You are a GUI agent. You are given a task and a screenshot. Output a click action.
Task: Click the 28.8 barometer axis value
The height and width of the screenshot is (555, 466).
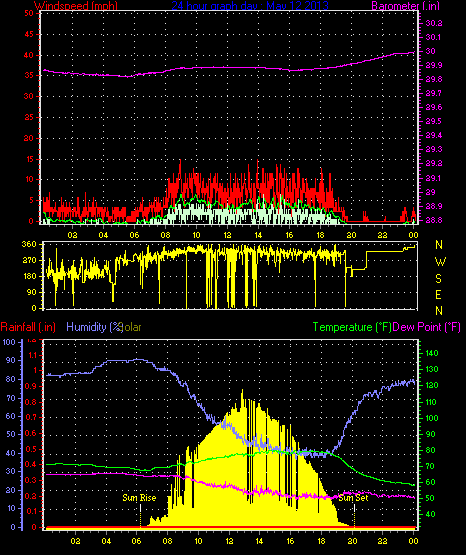(433, 220)
